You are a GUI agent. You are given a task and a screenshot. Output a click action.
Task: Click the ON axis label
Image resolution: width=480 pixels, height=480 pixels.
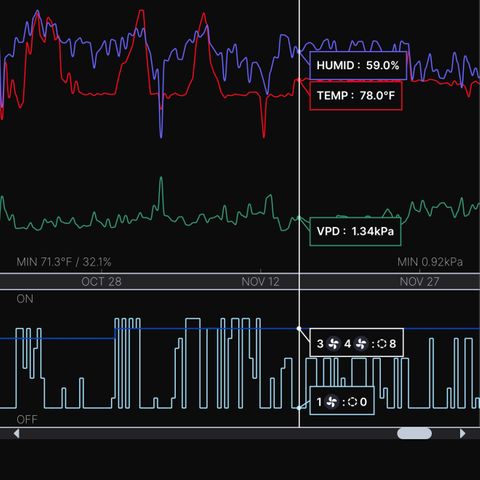[25, 299]
